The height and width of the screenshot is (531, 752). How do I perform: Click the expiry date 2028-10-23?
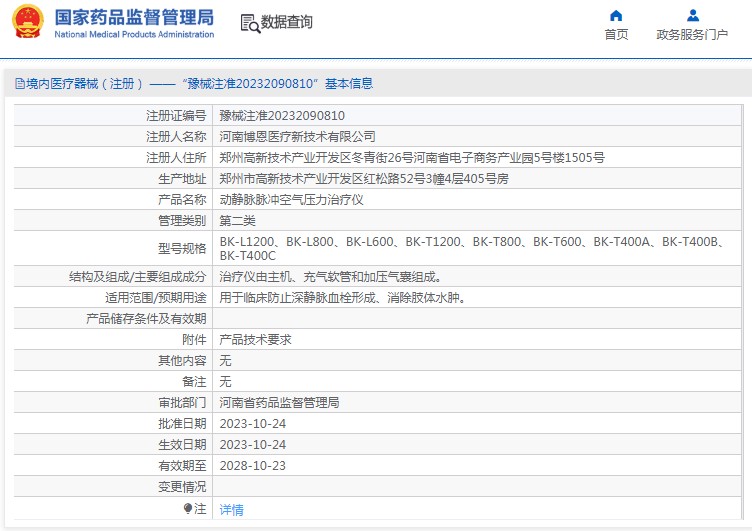click(253, 466)
